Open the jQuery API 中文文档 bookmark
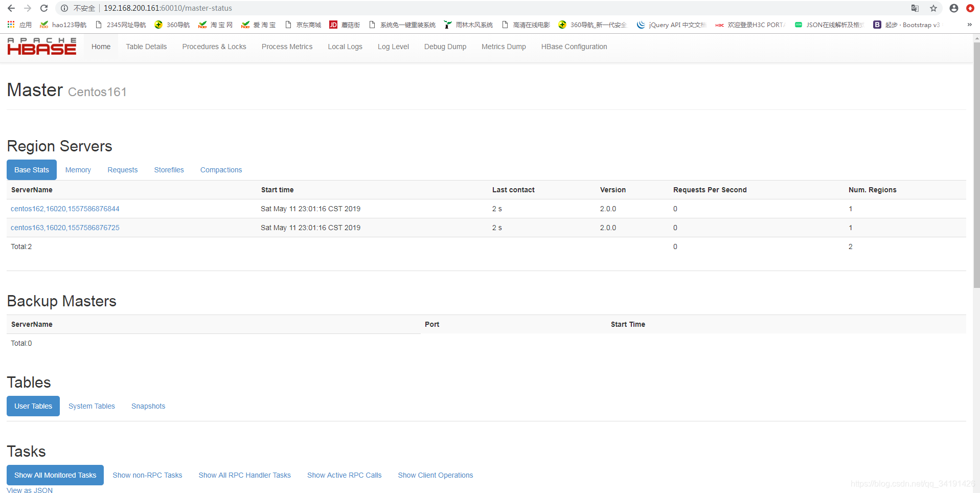The width and height of the screenshot is (980, 493). tap(672, 25)
